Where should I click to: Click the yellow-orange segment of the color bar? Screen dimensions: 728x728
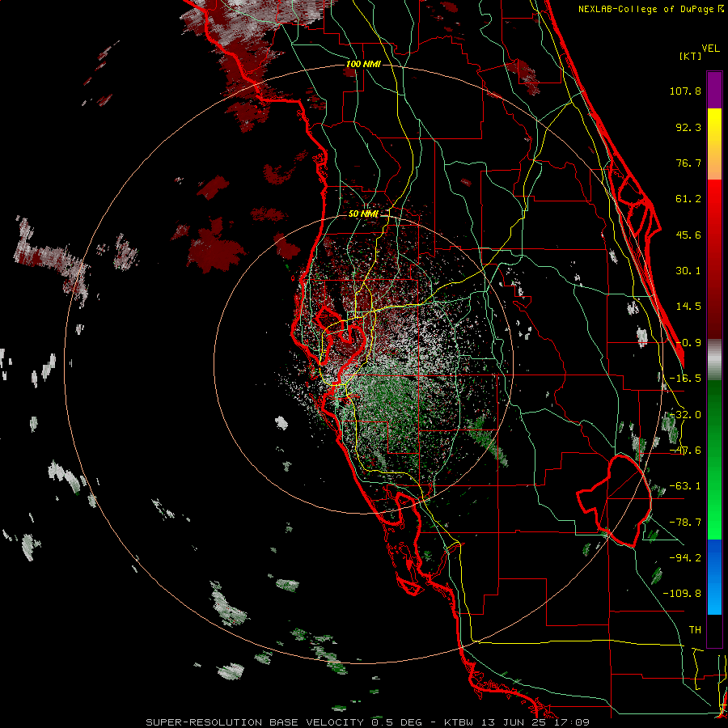pyautogui.click(x=714, y=144)
